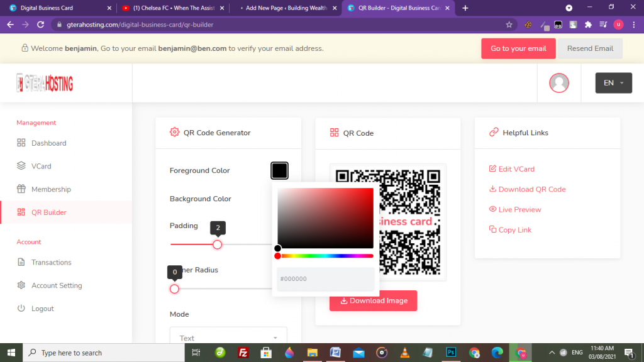Reload the page
This screenshot has height=362, width=644.
40,25
